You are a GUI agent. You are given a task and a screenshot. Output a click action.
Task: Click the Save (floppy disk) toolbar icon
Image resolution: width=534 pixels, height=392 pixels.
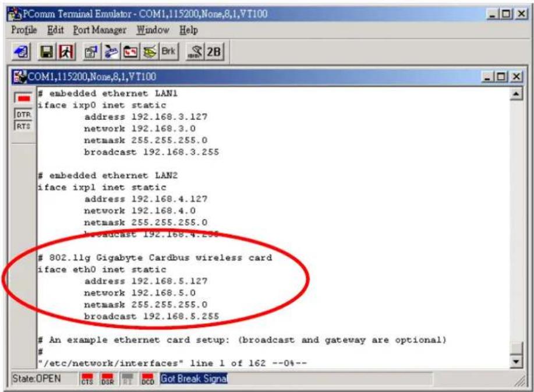[47, 52]
